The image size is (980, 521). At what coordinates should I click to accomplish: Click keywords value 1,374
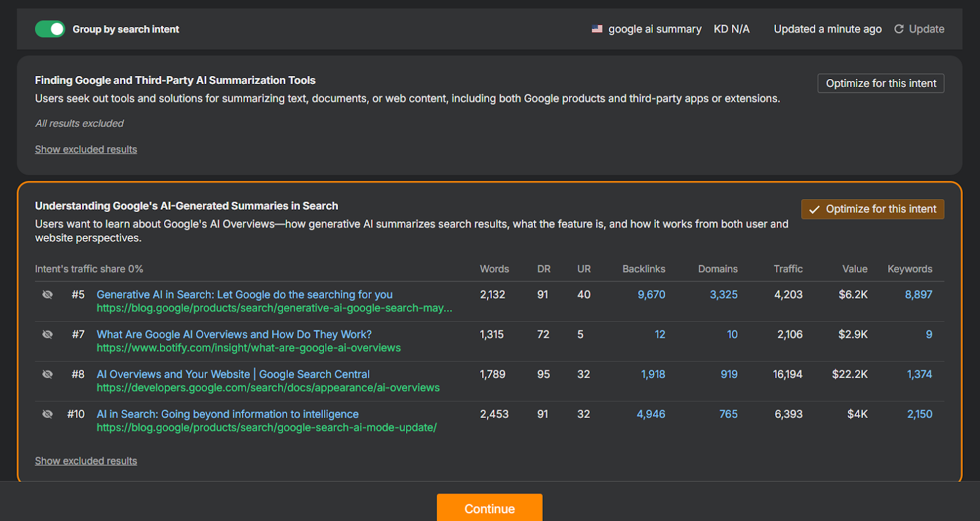pos(919,375)
